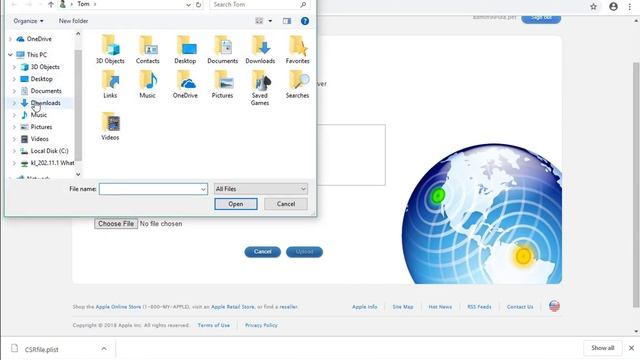Select the Saved Games folder icon
This screenshot has width=640, height=360.
pyautogui.click(x=260, y=88)
